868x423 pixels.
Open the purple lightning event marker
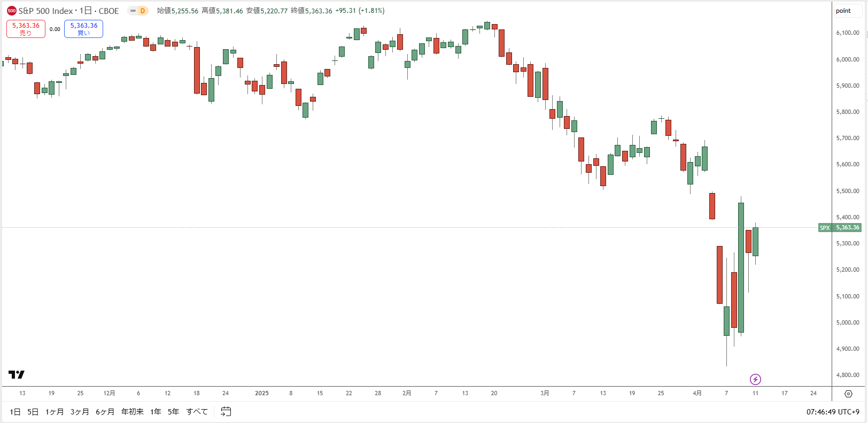click(x=755, y=379)
